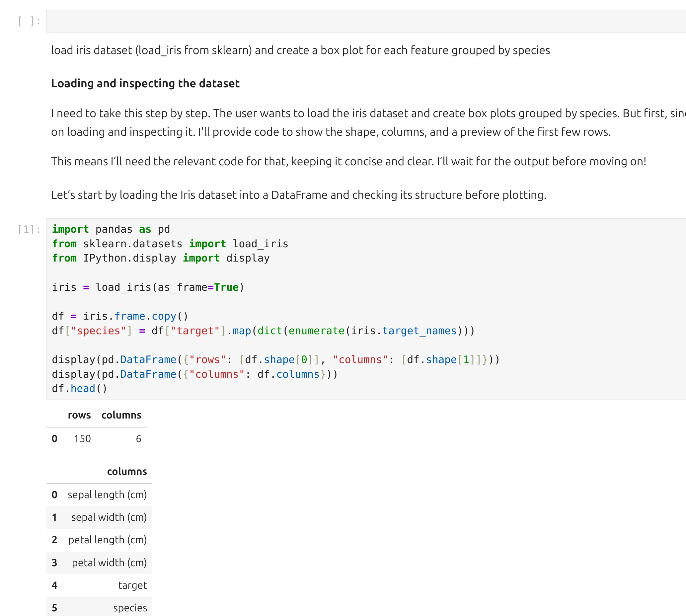The width and height of the screenshot is (686, 616).
Task: Select the user prompt text about box plots
Action: [301, 50]
